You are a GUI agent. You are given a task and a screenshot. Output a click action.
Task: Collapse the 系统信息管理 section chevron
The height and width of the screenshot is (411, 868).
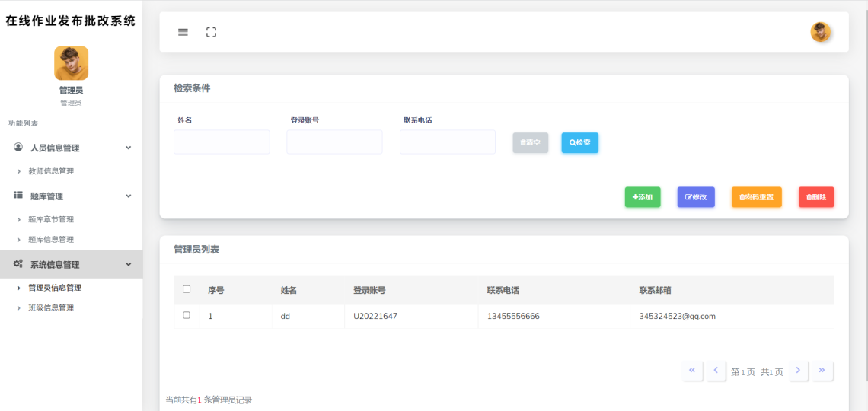coord(129,264)
